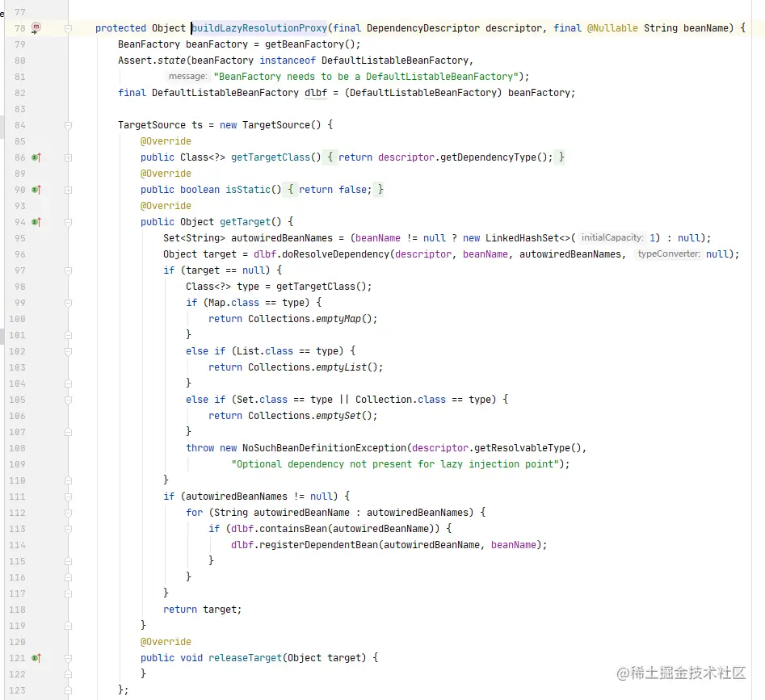This screenshot has height=700, width=765.
Task: Click the releaseTarget method name on line 121
Action: click(246, 658)
